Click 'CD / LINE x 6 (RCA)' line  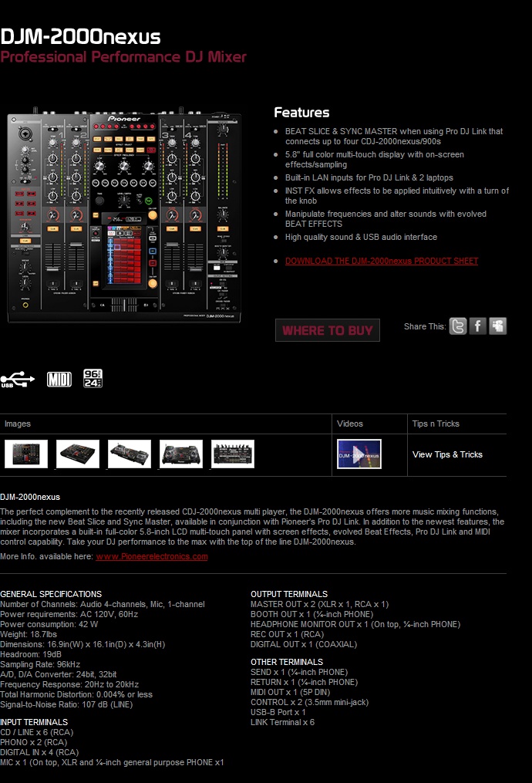tap(37, 732)
